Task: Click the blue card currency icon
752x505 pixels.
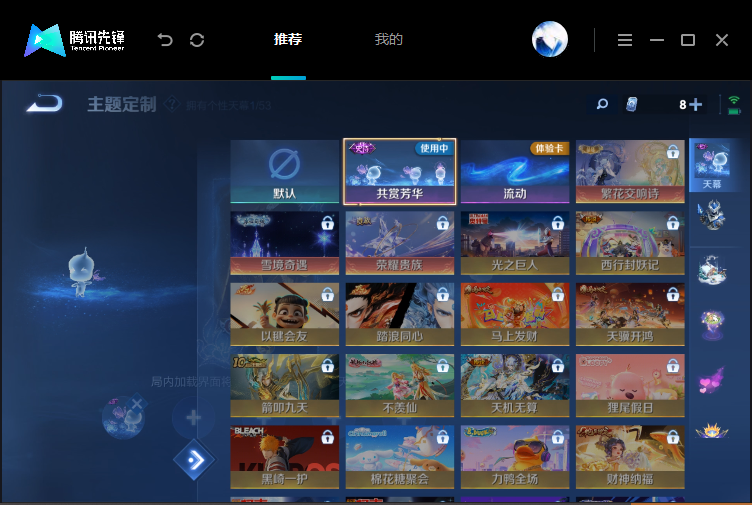Action: [632, 104]
